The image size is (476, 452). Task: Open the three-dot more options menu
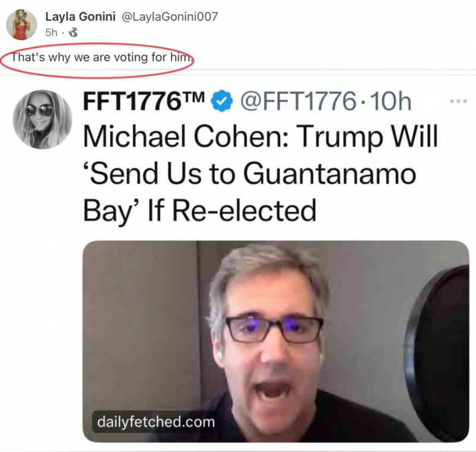click(458, 101)
